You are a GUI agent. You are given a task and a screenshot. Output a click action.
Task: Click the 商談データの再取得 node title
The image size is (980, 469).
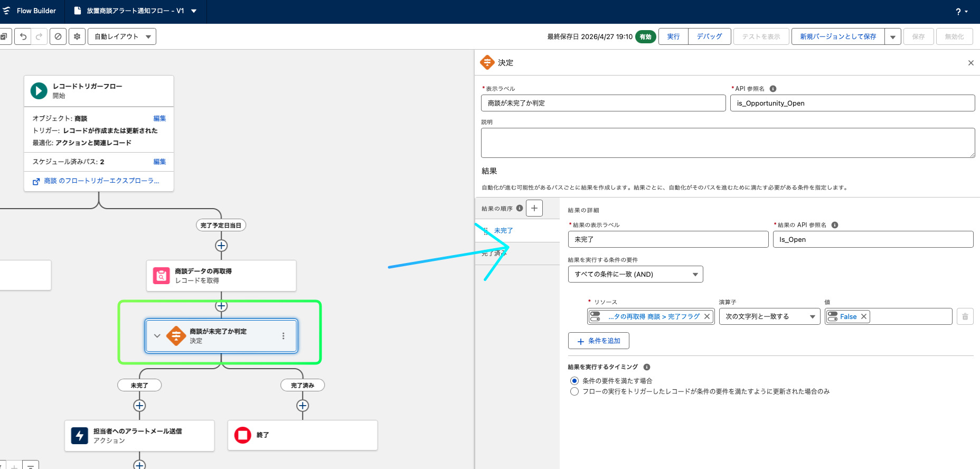coord(203,271)
